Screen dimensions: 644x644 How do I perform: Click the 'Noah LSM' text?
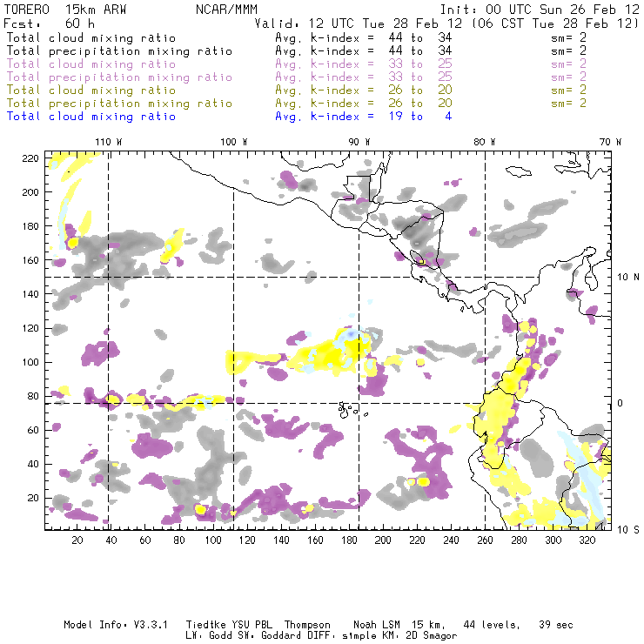377,625
